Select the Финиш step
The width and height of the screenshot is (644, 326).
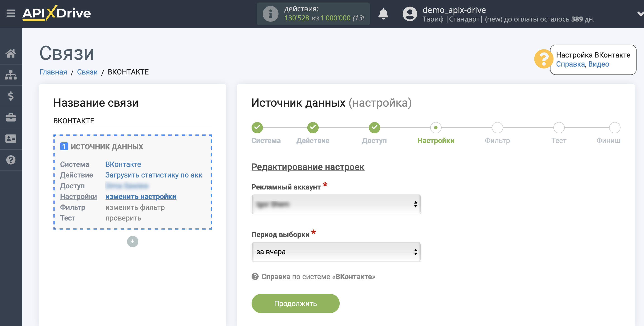608,141
